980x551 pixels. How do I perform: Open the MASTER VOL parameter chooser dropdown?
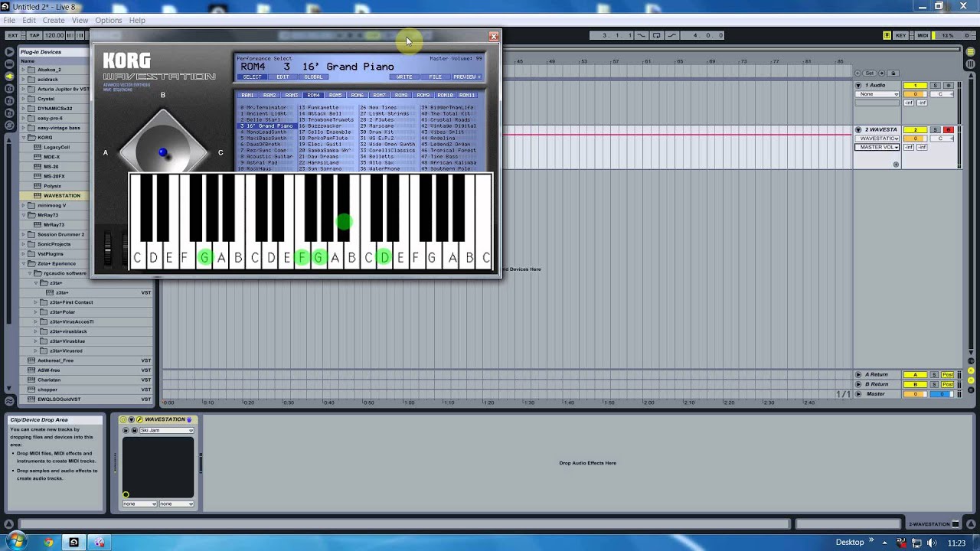(877, 147)
